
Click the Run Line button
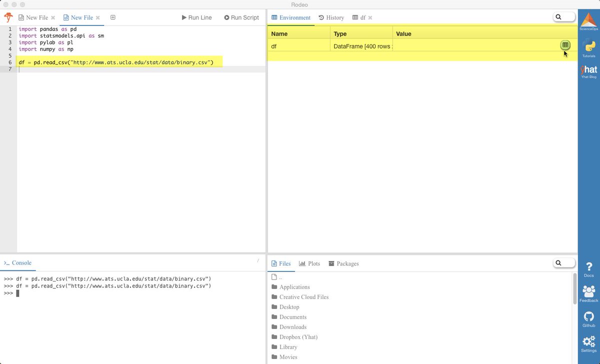point(196,17)
